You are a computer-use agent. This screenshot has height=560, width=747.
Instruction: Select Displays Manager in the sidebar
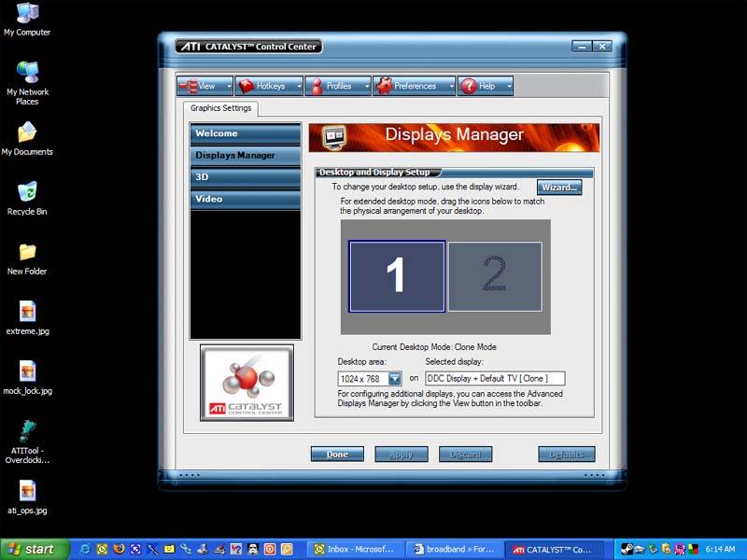[x=246, y=155]
